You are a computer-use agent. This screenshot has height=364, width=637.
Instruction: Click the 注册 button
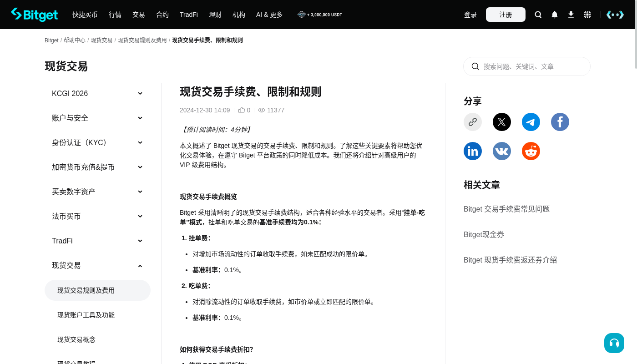tap(506, 15)
